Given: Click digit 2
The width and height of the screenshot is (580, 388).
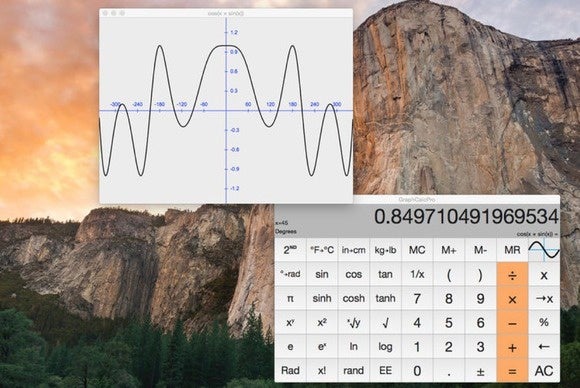Looking at the screenshot, I should 449,347.
